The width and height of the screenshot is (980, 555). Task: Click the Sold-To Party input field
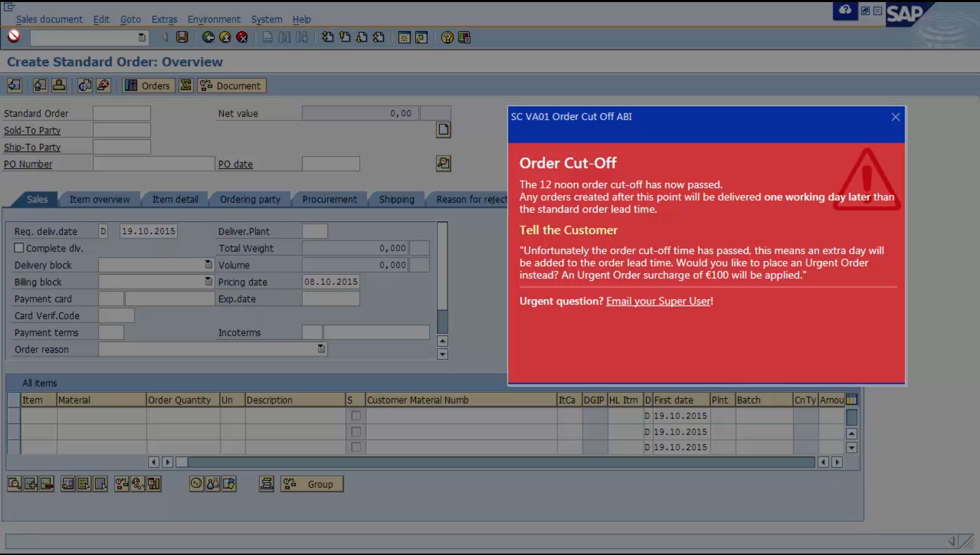tap(122, 130)
